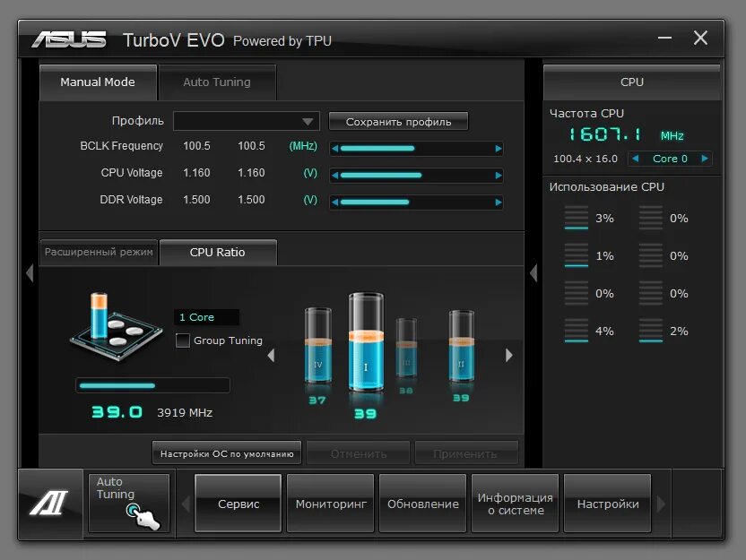
Task: Open the Сервис menu button
Action: point(239,504)
